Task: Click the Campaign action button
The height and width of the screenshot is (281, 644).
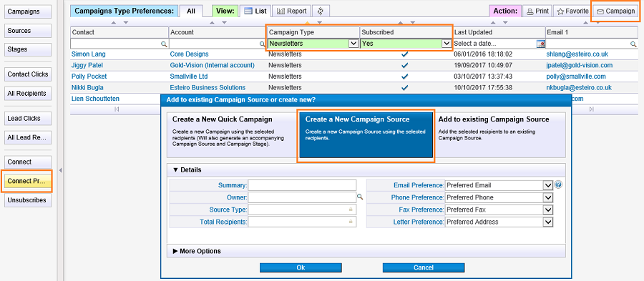Action: point(615,11)
